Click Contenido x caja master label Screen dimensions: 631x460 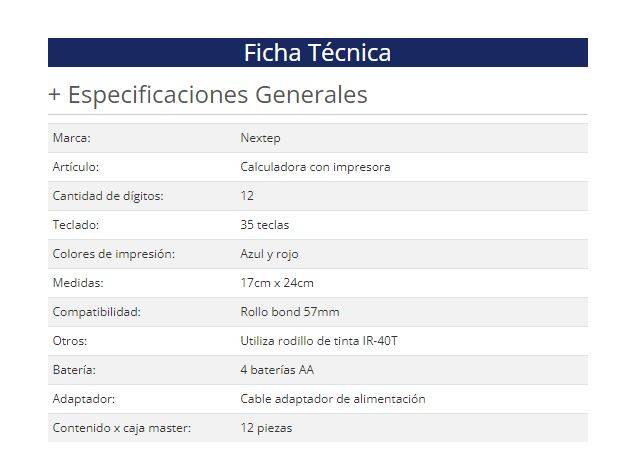pyautogui.click(x=122, y=428)
